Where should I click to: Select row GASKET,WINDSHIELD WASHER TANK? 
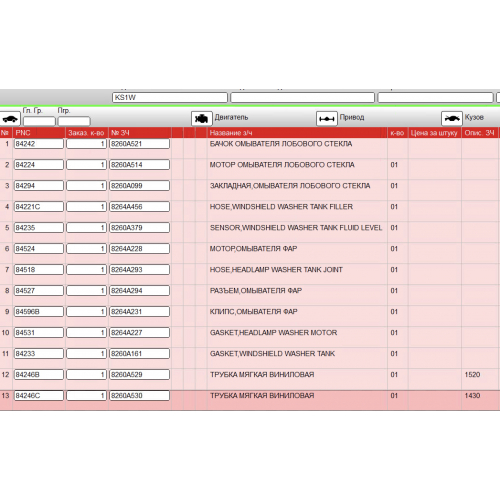250,358
